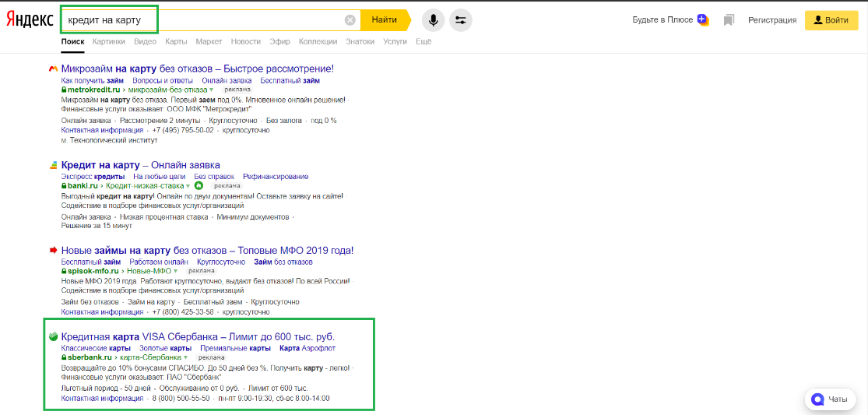Click the spisok-mfo.ru green URL
The image size is (868, 415).
93,272
